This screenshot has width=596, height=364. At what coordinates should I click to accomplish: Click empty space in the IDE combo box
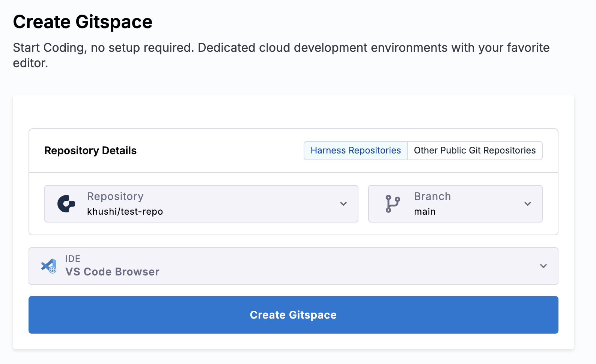338,266
